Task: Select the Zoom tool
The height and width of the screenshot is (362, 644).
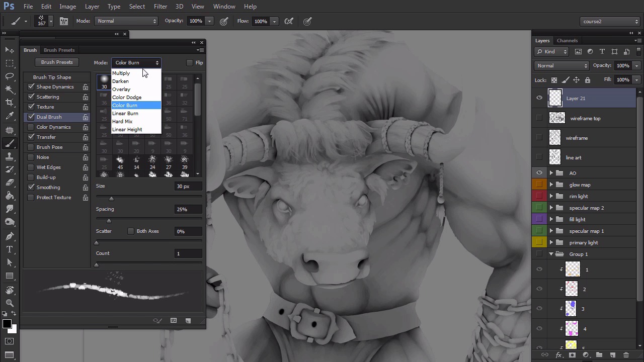Action: 10,303
